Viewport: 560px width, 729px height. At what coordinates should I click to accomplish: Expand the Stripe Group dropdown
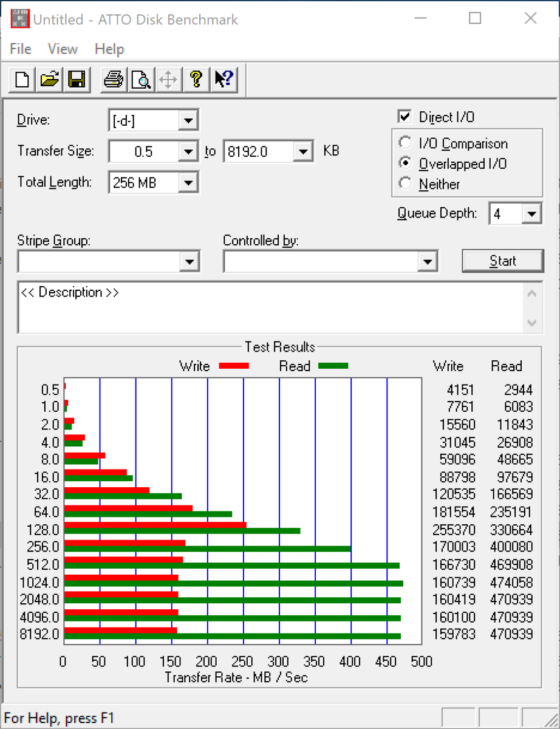coord(190,262)
